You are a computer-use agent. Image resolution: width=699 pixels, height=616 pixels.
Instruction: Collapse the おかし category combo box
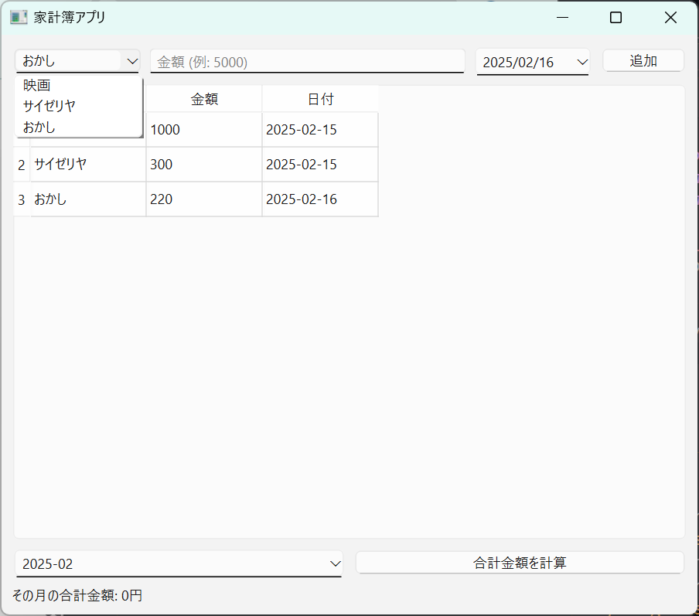[131, 61]
